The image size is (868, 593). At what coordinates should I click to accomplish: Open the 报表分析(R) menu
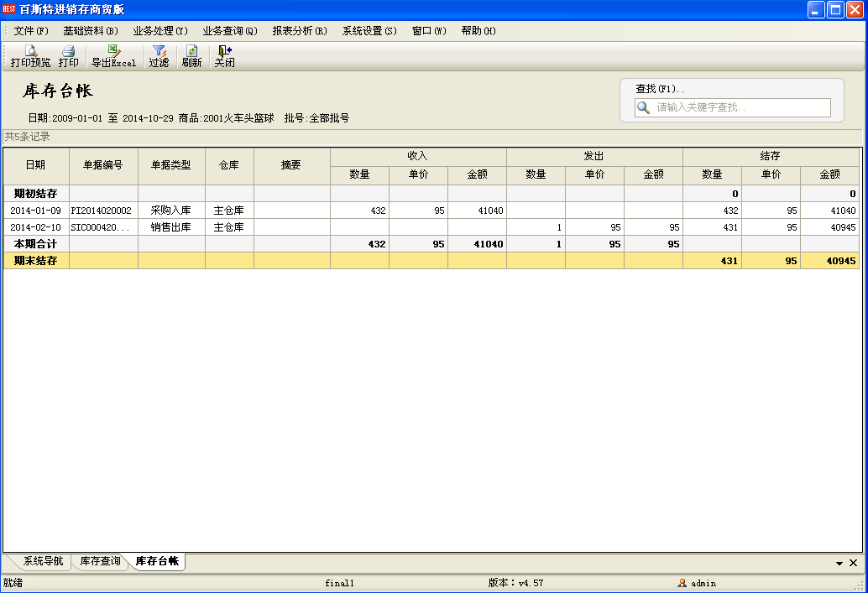coord(300,31)
